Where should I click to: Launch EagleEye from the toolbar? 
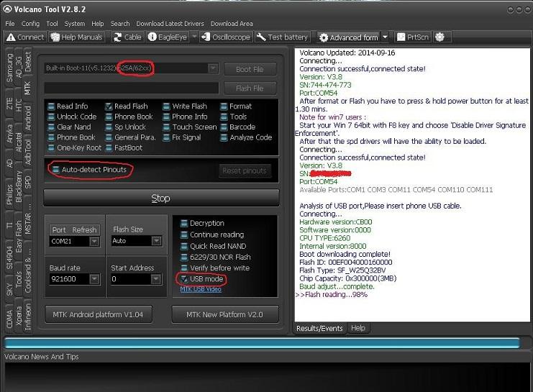(168, 37)
